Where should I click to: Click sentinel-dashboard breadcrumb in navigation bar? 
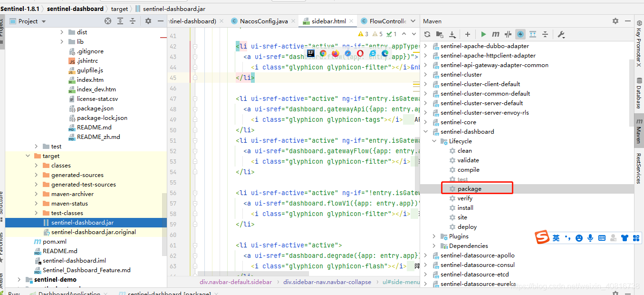click(75, 9)
